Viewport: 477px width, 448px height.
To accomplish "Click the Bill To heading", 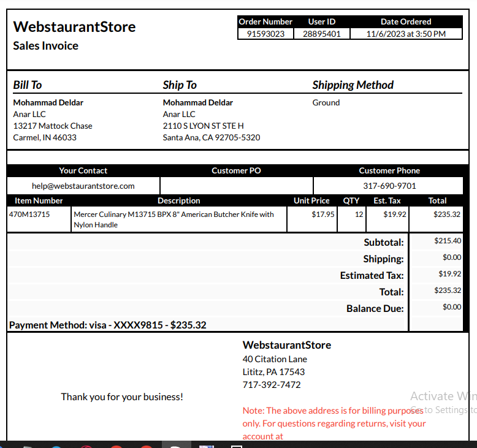I will click(28, 85).
